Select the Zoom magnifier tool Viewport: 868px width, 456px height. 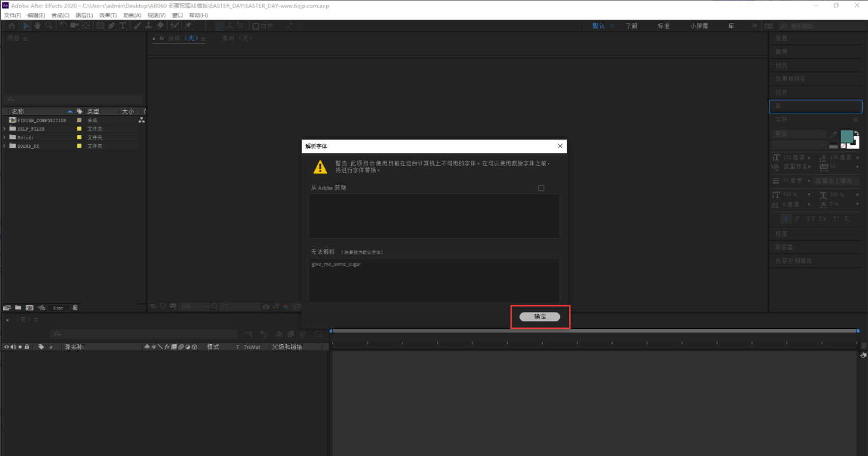coord(49,25)
